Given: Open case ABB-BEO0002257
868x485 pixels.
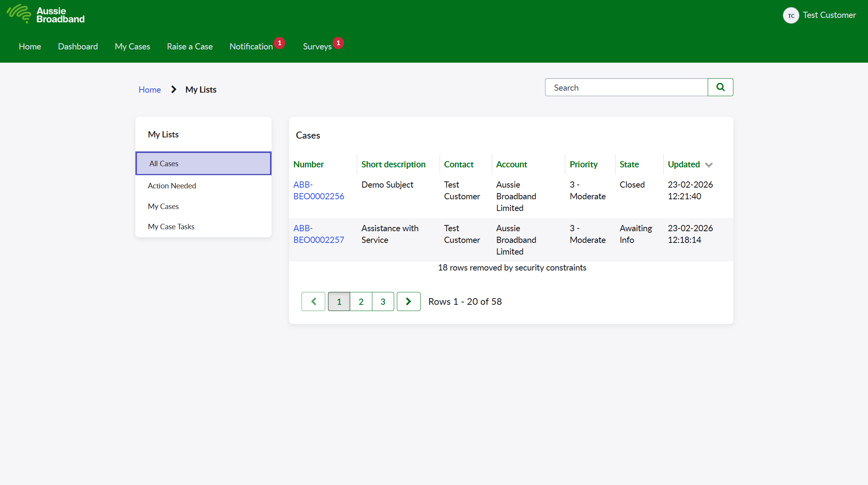Looking at the screenshot, I should point(318,234).
